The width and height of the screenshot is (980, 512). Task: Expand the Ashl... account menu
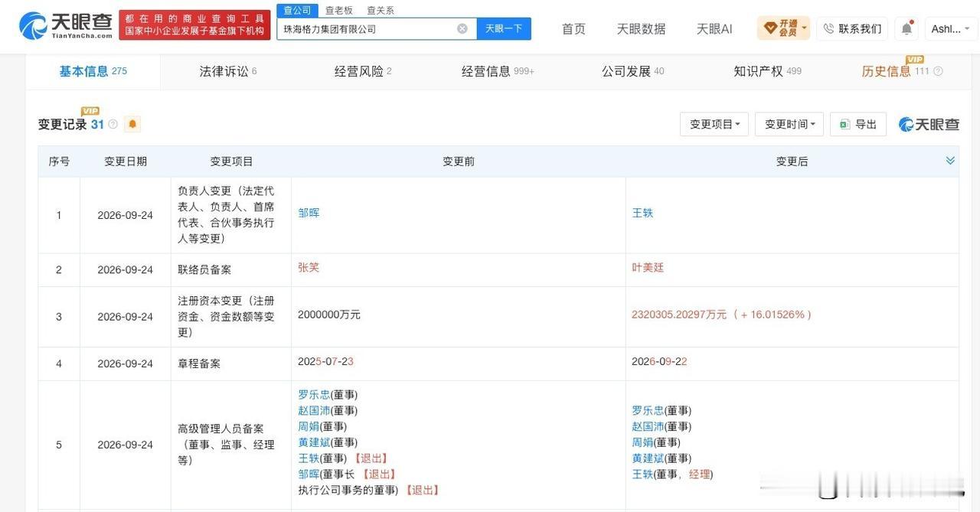pos(951,29)
